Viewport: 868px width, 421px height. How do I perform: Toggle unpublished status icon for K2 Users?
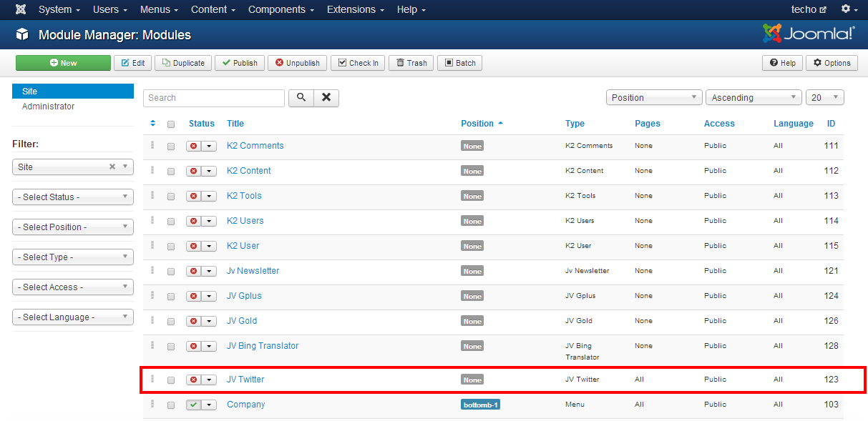point(194,221)
